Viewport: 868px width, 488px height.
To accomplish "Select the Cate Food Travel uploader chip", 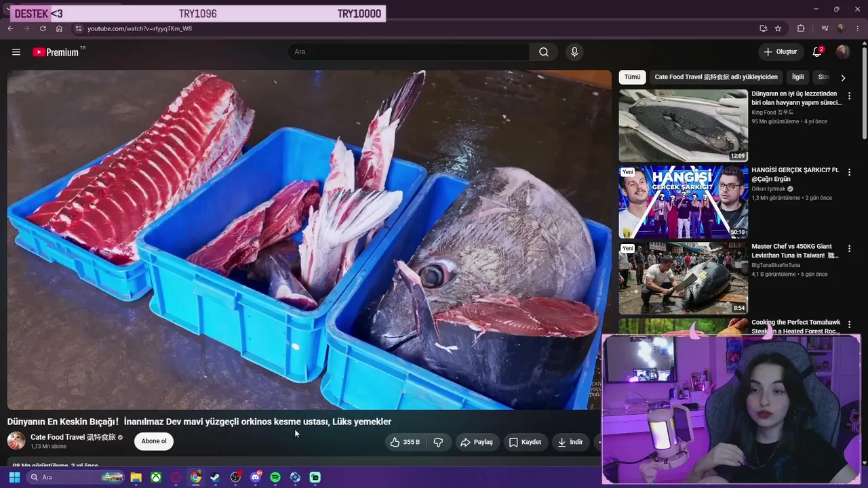I will pos(716,77).
